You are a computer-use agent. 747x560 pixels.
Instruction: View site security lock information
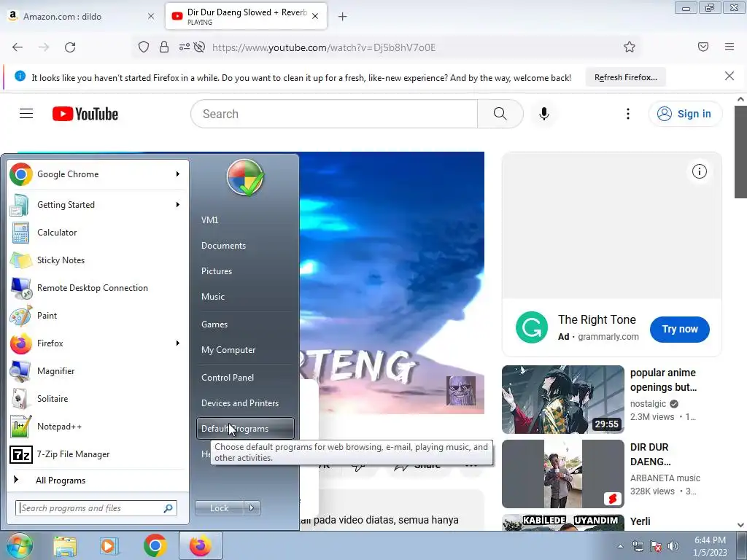pos(164,47)
